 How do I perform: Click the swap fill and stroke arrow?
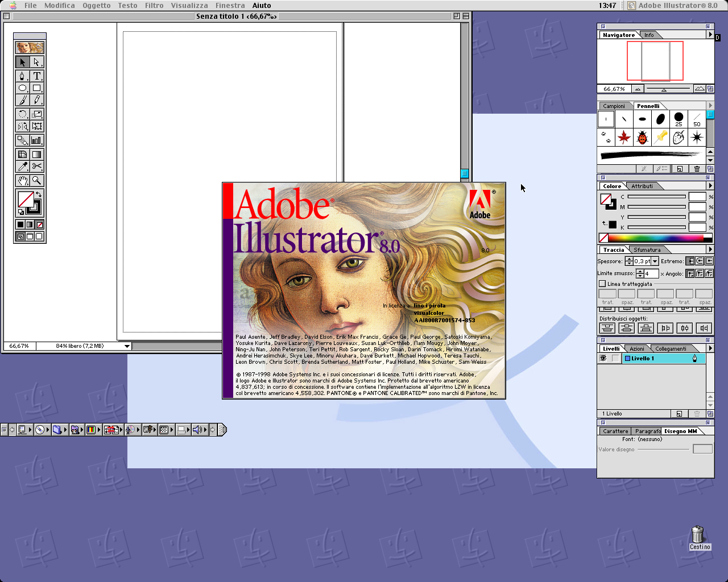click(x=39, y=194)
